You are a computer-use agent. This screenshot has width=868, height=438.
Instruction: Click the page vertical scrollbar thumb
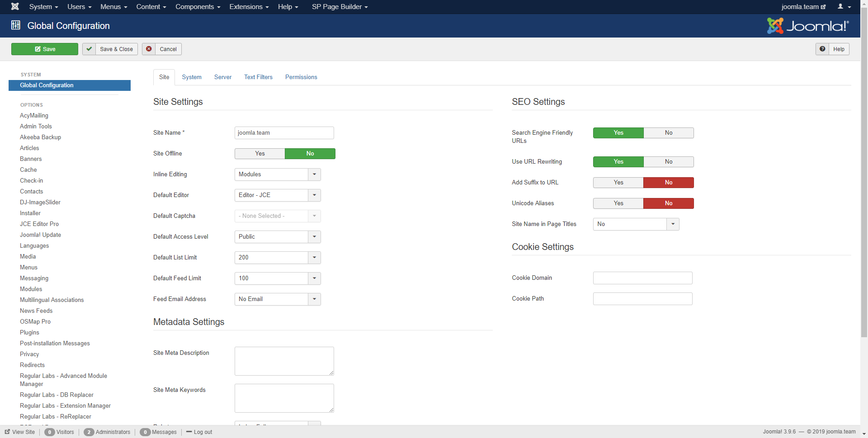864,172
